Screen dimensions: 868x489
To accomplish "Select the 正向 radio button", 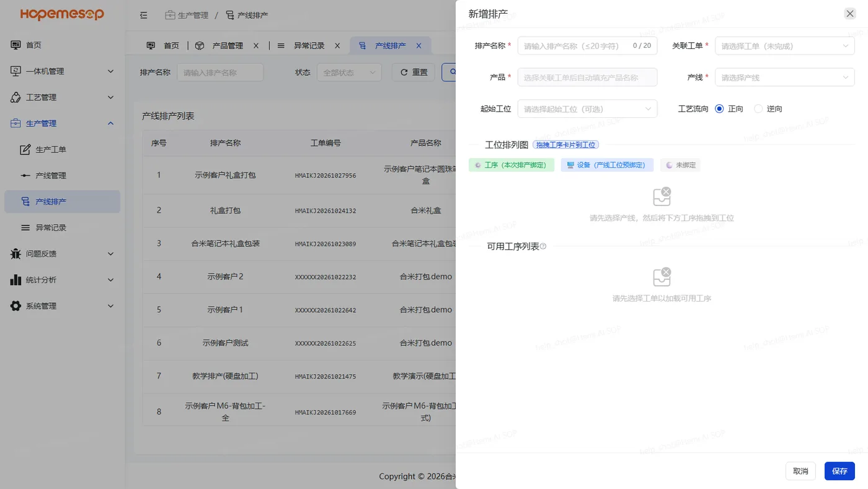I will click(x=719, y=109).
